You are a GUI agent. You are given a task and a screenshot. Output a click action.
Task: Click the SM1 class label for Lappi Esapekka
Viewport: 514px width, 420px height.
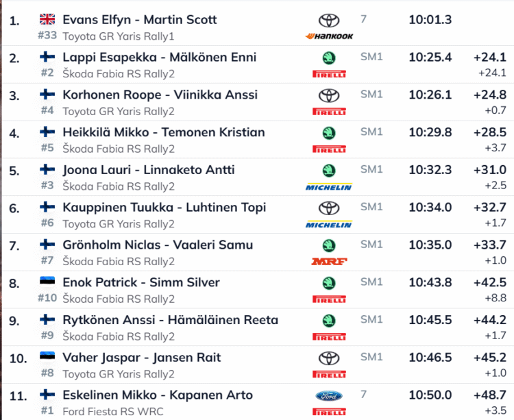coord(371,57)
